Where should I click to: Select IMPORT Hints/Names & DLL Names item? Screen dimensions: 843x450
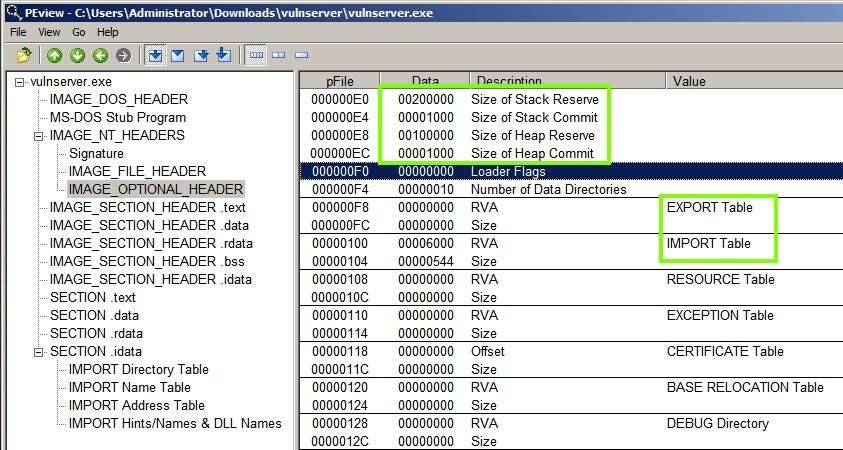tap(175, 423)
